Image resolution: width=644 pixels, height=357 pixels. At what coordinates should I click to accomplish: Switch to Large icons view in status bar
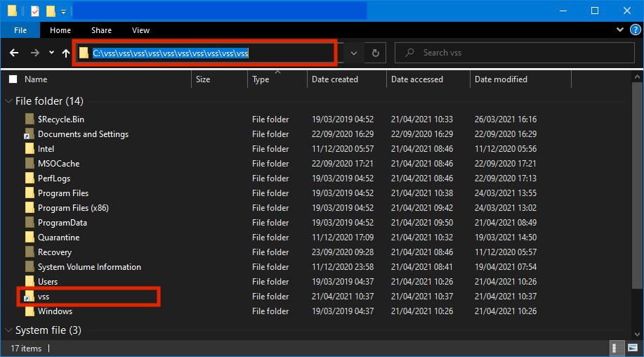[633, 349]
